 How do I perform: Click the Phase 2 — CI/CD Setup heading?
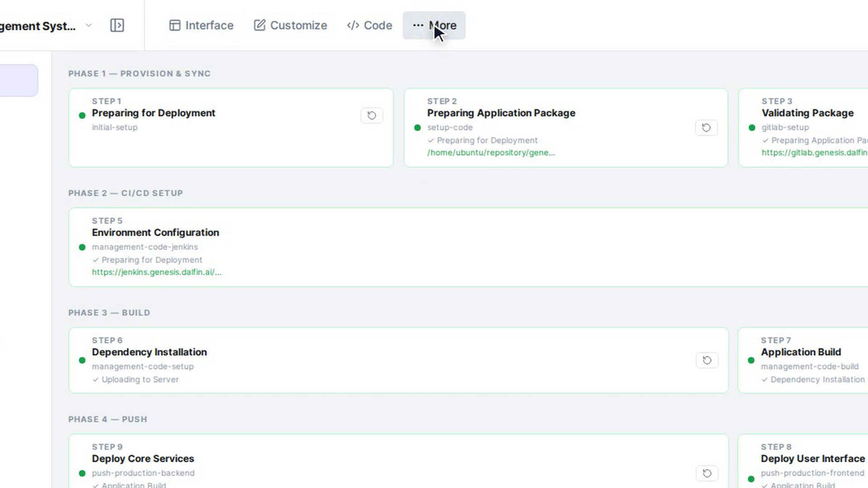(125, 193)
